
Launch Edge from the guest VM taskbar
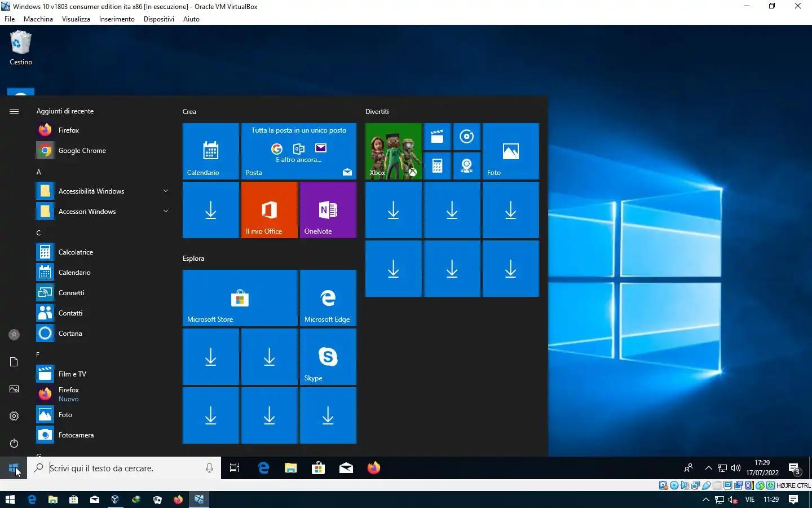263,468
